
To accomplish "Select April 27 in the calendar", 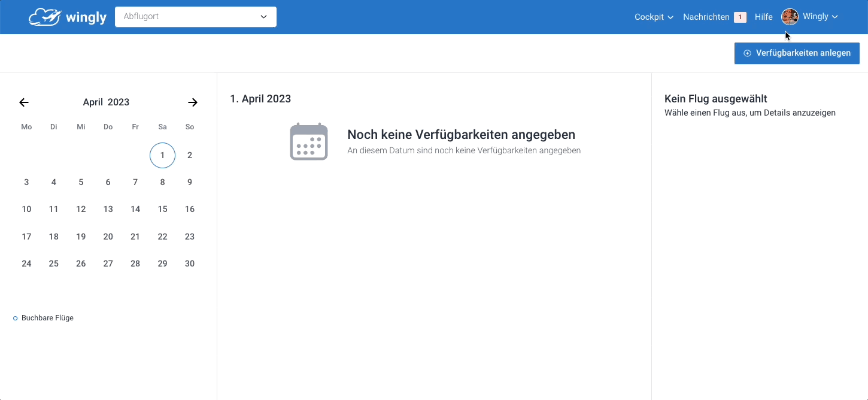I will click(x=108, y=263).
